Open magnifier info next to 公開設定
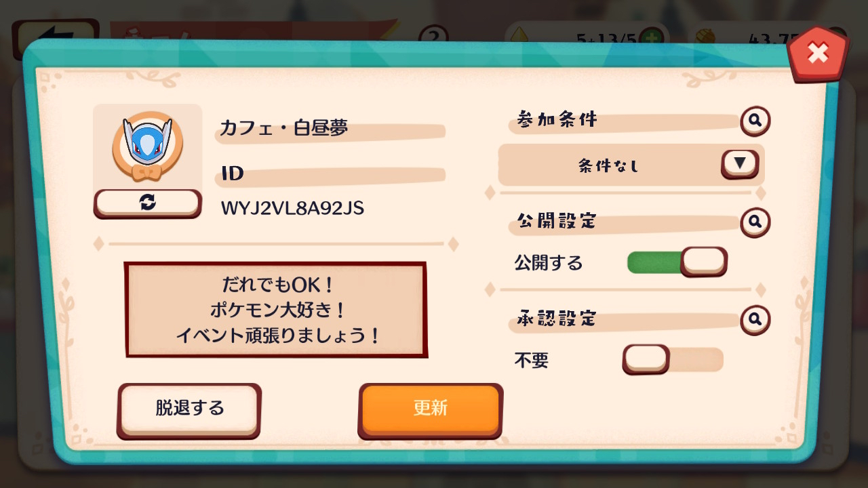Image resolution: width=868 pixels, height=488 pixels. point(755,222)
